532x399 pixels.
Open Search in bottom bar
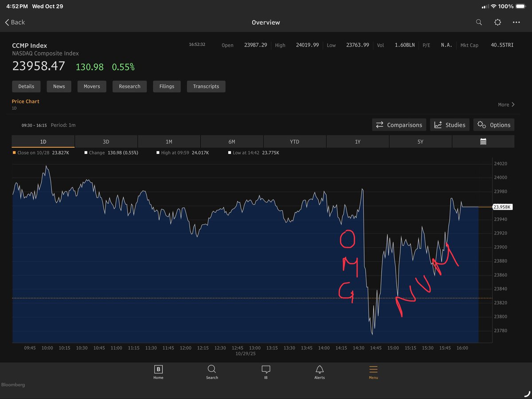tap(212, 372)
